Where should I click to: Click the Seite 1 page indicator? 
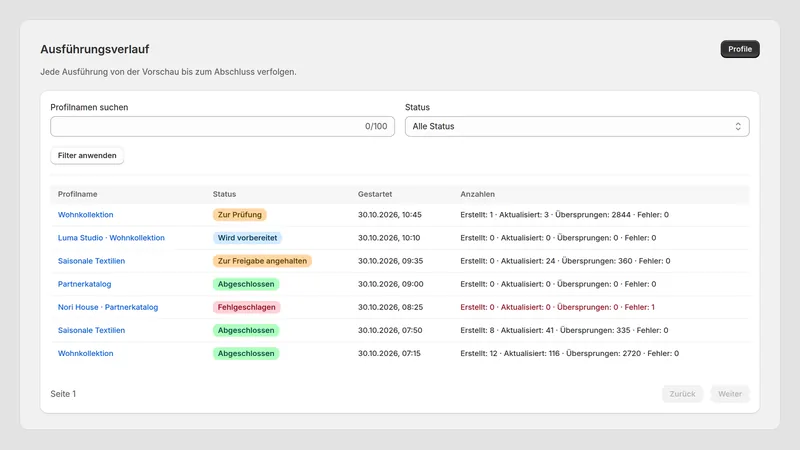point(63,394)
